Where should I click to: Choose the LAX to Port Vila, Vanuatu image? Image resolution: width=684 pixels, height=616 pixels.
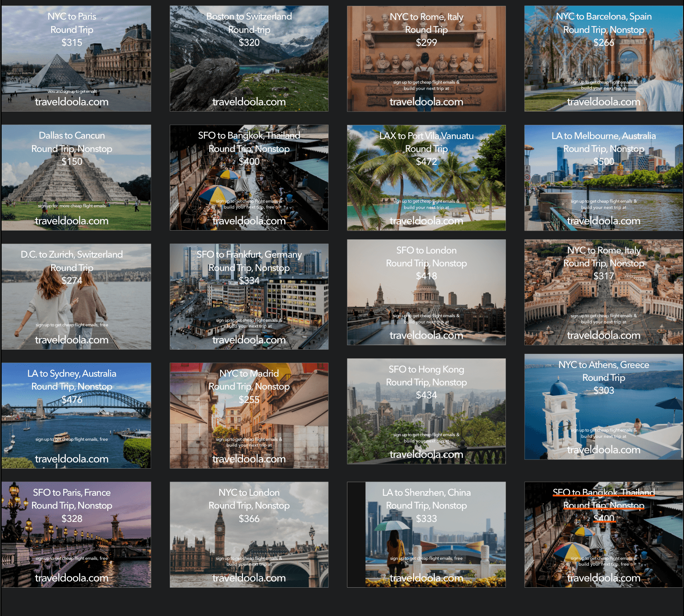426,178
